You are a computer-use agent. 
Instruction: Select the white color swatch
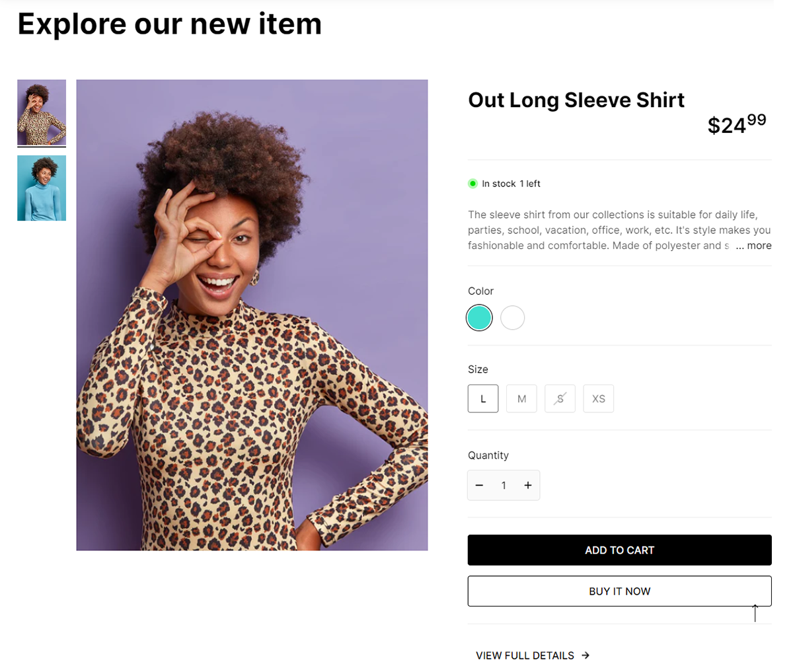point(512,317)
